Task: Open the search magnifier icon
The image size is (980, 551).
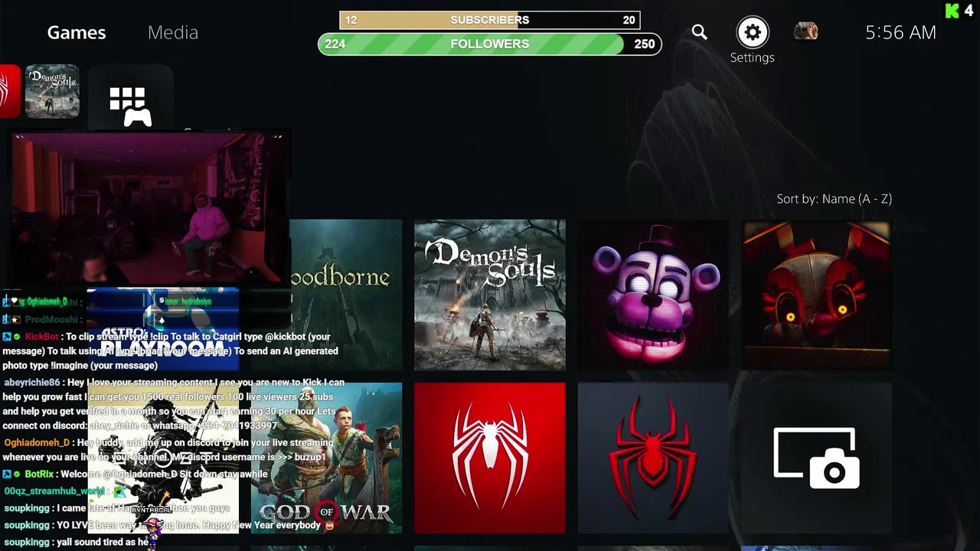Action: tap(699, 32)
